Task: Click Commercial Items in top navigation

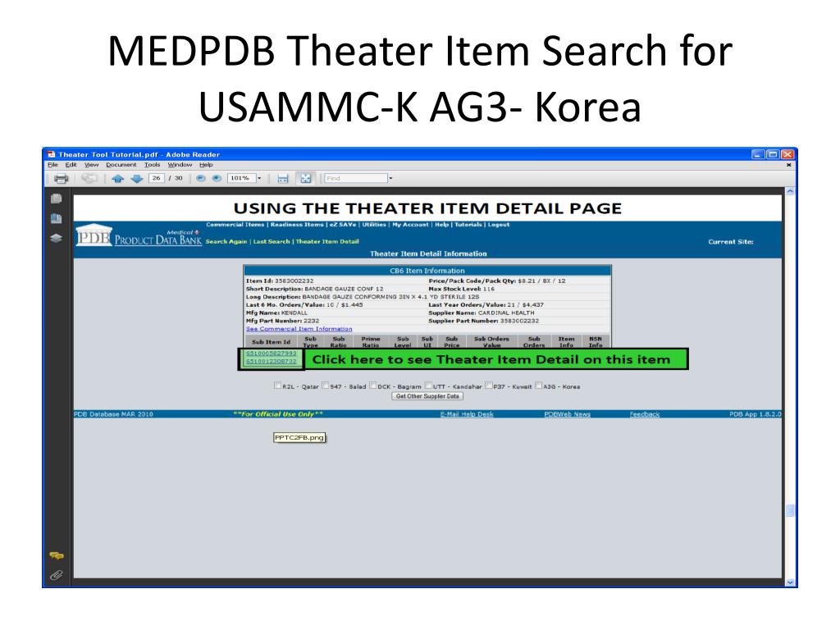Action: [x=235, y=225]
